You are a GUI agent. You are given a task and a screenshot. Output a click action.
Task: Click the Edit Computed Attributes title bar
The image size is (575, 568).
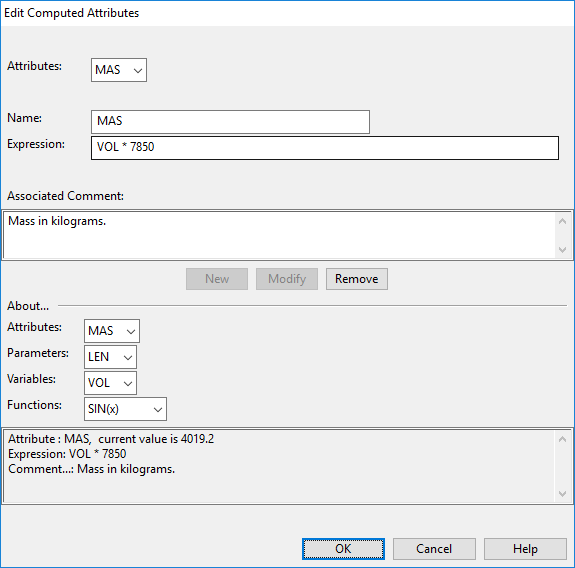click(x=288, y=13)
